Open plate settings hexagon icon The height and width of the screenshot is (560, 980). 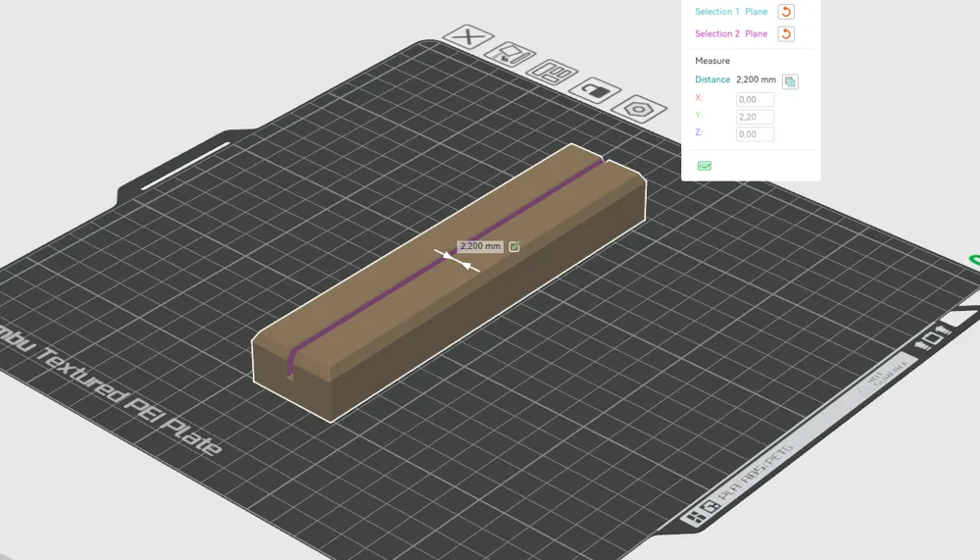click(x=639, y=110)
